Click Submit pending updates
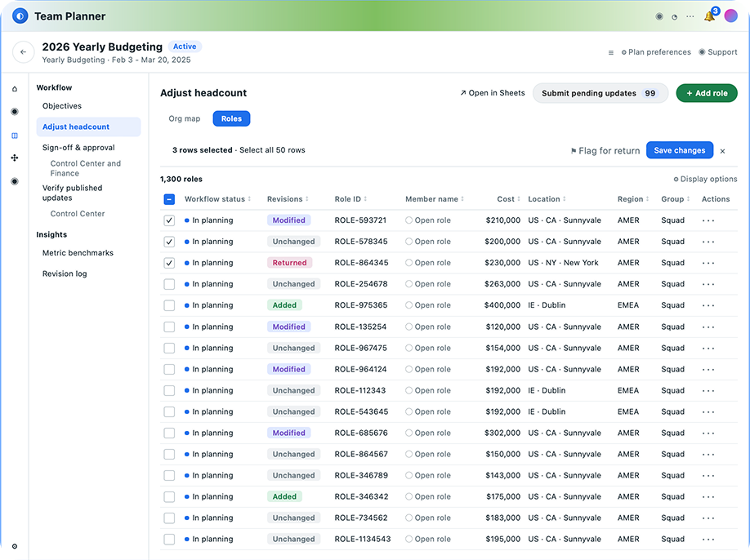This screenshot has height=560, width=750. pyautogui.click(x=600, y=93)
